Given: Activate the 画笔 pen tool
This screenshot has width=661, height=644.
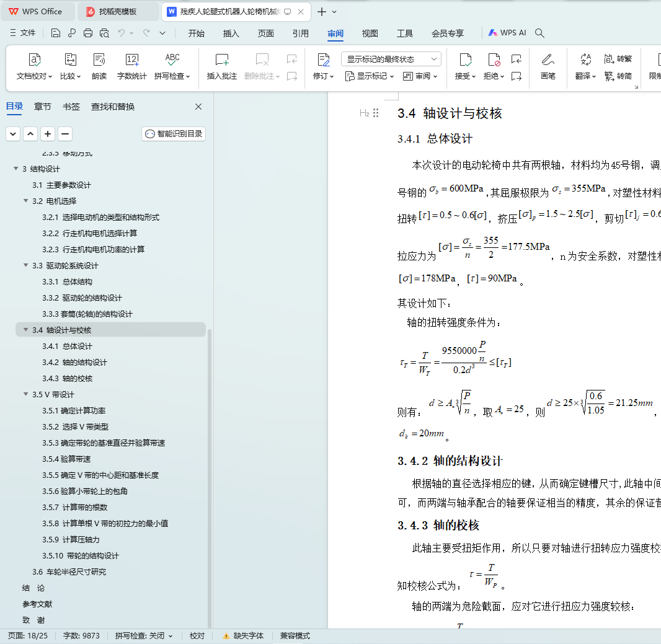Looking at the screenshot, I should (548, 66).
